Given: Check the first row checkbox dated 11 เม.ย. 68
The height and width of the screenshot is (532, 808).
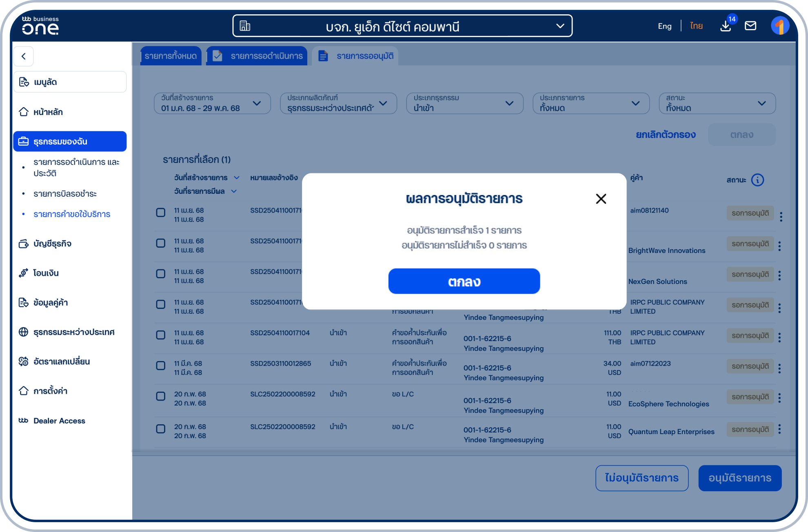Looking at the screenshot, I should 161,213.
